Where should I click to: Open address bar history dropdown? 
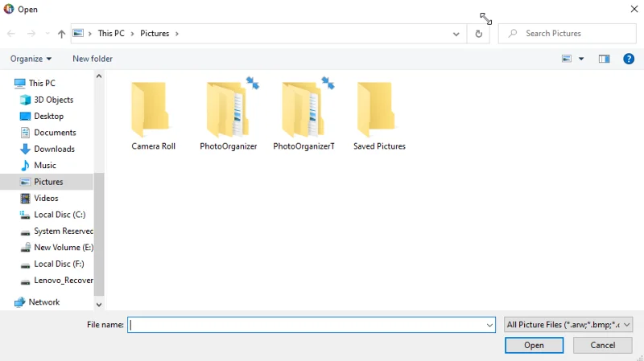(x=456, y=34)
